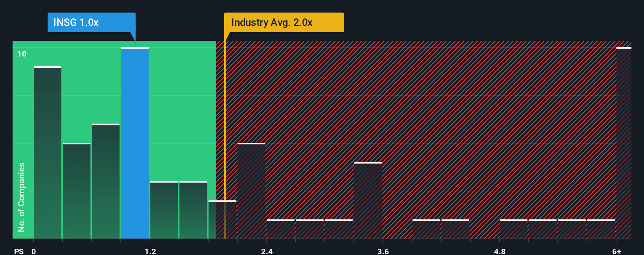Click the '10' y-axis value
644x255 pixels.
pyautogui.click(x=22, y=54)
